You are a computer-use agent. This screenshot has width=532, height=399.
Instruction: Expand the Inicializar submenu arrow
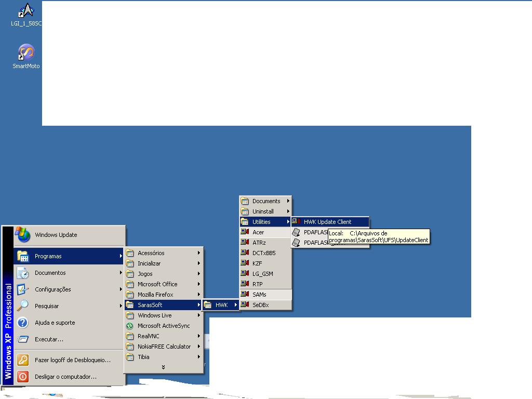point(199,263)
